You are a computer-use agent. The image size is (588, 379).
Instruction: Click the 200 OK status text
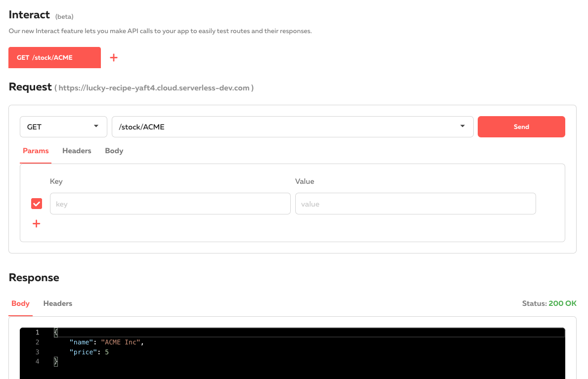(x=562, y=303)
